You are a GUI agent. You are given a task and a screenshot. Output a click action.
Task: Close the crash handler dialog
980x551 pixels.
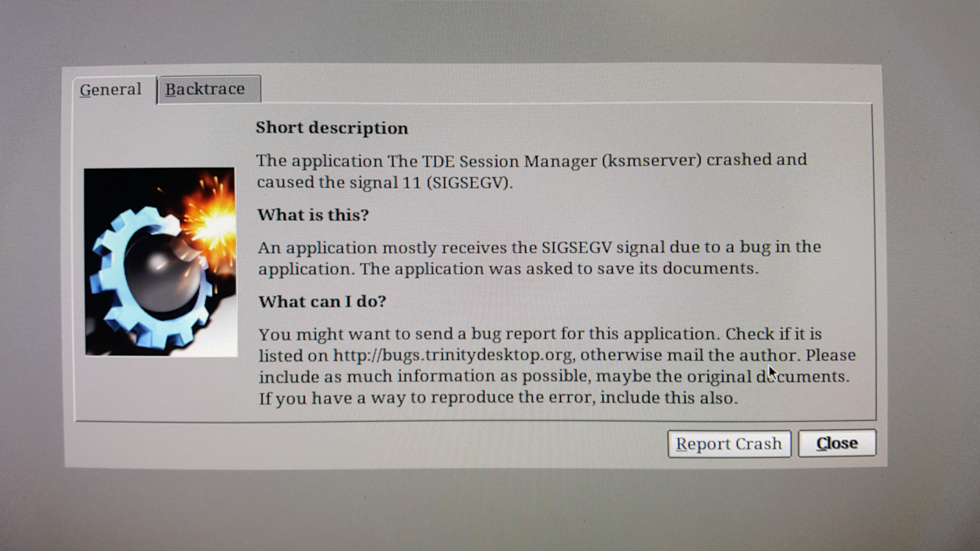[x=837, y=443]
